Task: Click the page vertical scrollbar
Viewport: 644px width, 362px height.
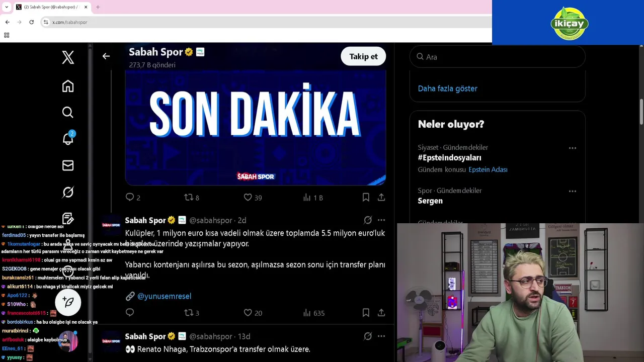Action: point(641,112)
